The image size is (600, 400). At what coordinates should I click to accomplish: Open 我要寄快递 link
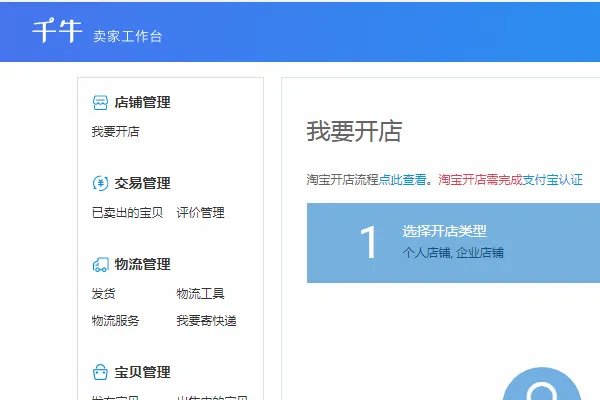[206, 320]
